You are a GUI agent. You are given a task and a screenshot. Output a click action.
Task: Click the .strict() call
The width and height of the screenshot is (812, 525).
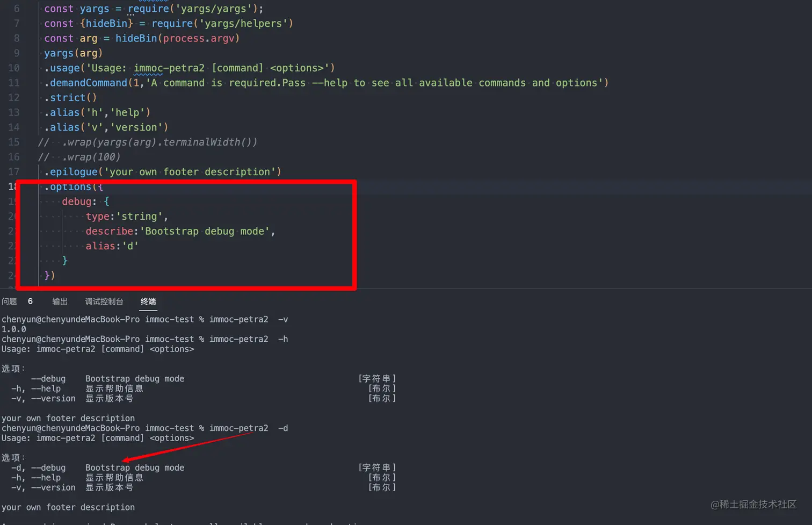click(x=70, y=98)
